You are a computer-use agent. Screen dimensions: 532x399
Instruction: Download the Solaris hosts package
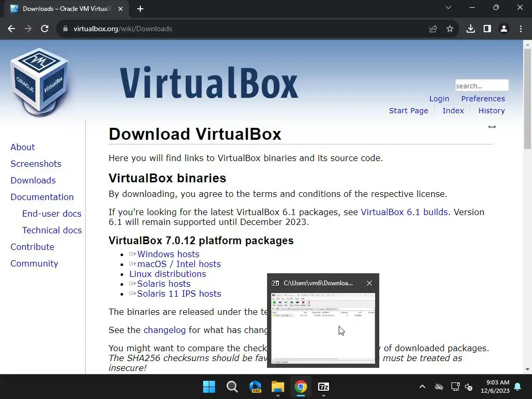click(164, 284)
